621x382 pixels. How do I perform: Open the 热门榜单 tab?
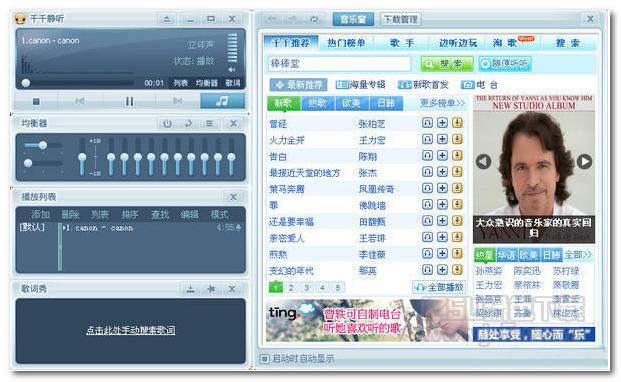pyautogui.click(x=346, y=43)
